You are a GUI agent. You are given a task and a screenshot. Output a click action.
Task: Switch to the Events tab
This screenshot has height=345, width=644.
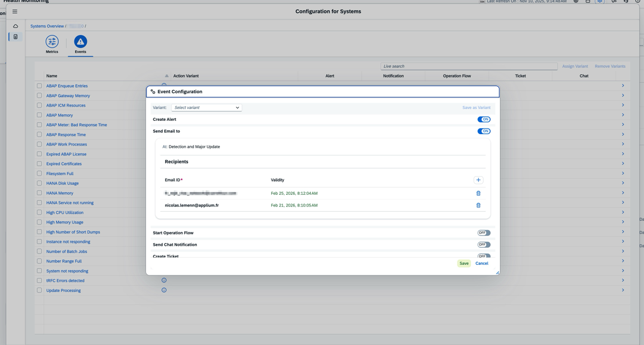(x=80, y=44)
